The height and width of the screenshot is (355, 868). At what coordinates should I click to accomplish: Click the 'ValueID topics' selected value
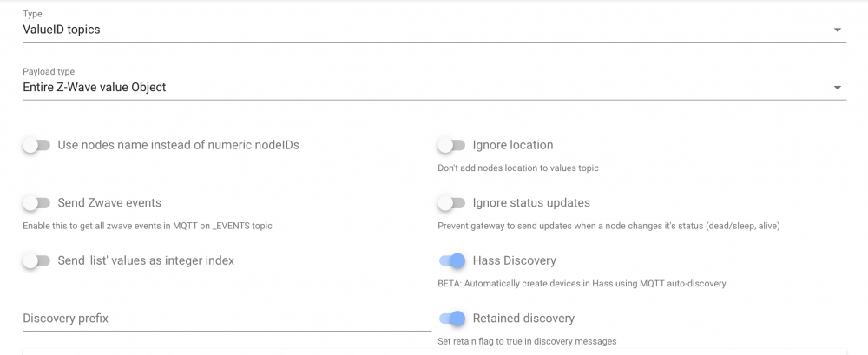pos(62,30)
